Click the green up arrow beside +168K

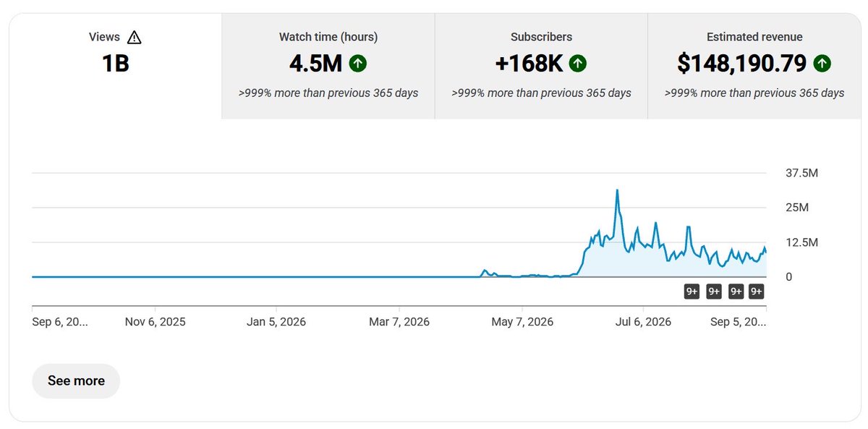577,64
